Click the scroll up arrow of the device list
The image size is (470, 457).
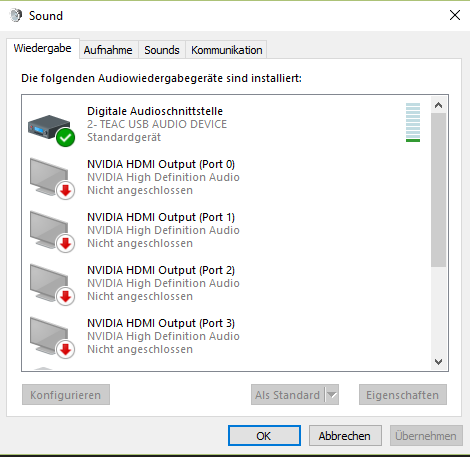[438, 105]
